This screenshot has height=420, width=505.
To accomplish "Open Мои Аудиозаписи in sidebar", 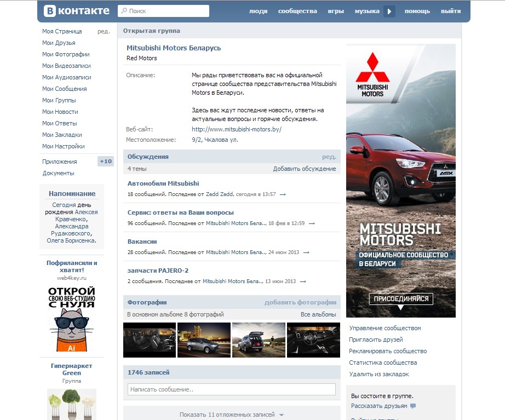I will click(x=67, y=78).
